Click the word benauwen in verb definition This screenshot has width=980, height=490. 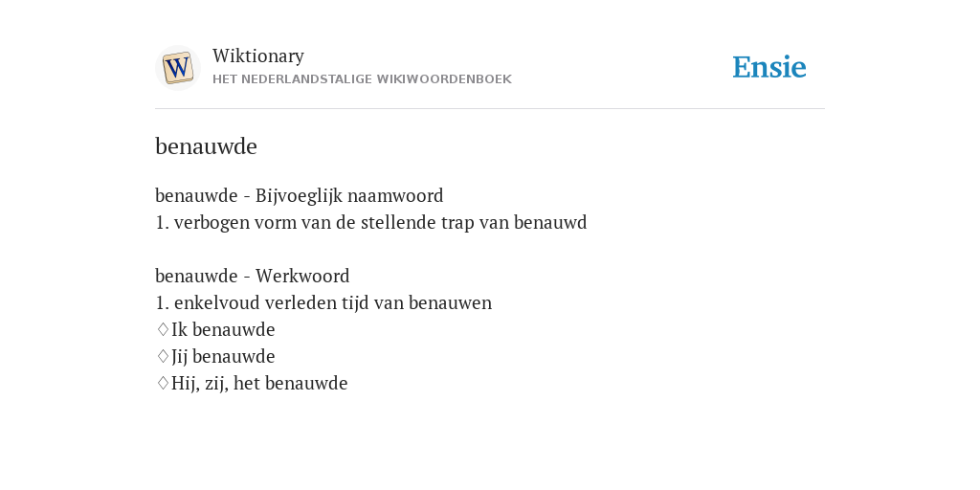point(451,302)
